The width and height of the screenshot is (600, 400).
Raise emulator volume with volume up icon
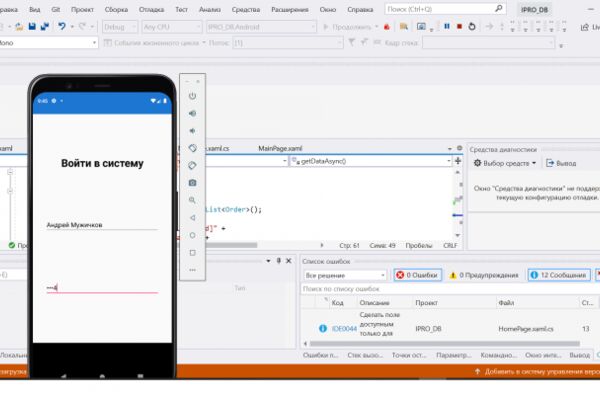[192, 113]
